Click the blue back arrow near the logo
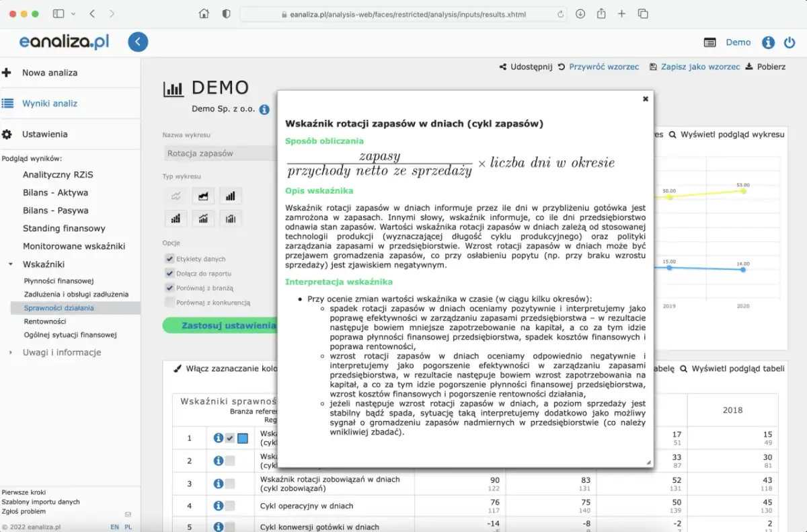 pyautogui.click(x=138, y=42)
